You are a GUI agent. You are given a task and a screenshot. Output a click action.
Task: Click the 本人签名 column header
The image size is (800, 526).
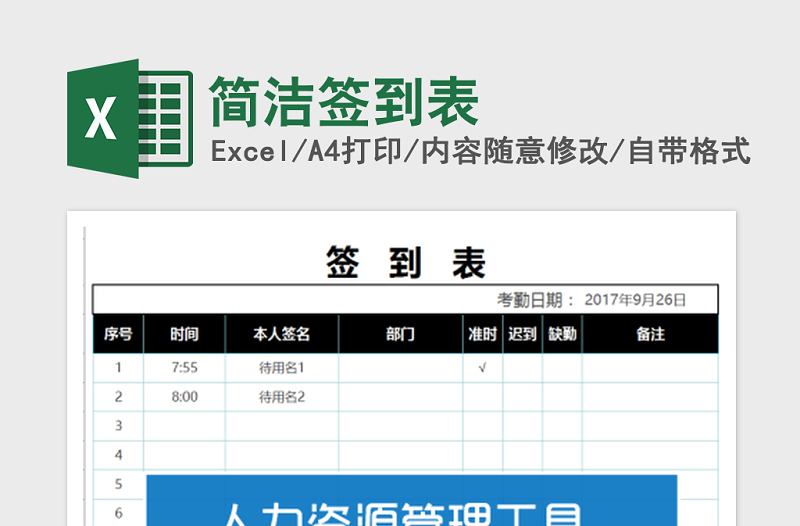[282, 334]
